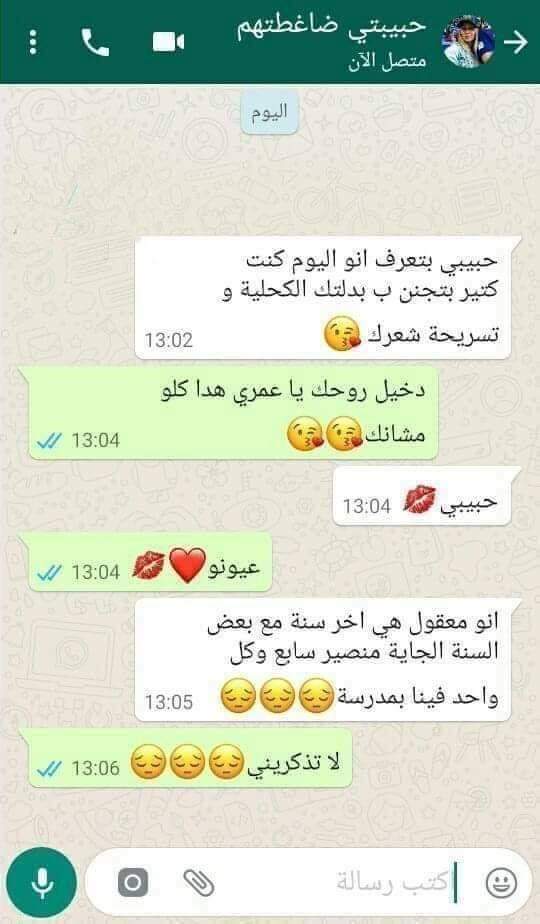This screenshot has width=540, height=924.
Task: Start a voice call with the phone icon
Action: [x=95, y=42]
